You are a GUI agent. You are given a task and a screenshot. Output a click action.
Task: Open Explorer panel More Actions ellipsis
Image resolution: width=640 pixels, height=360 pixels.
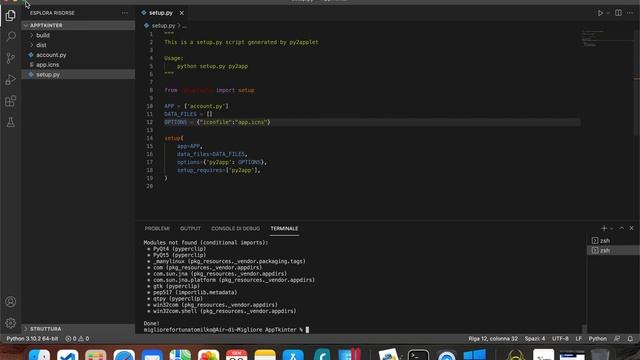pos(124,13)
